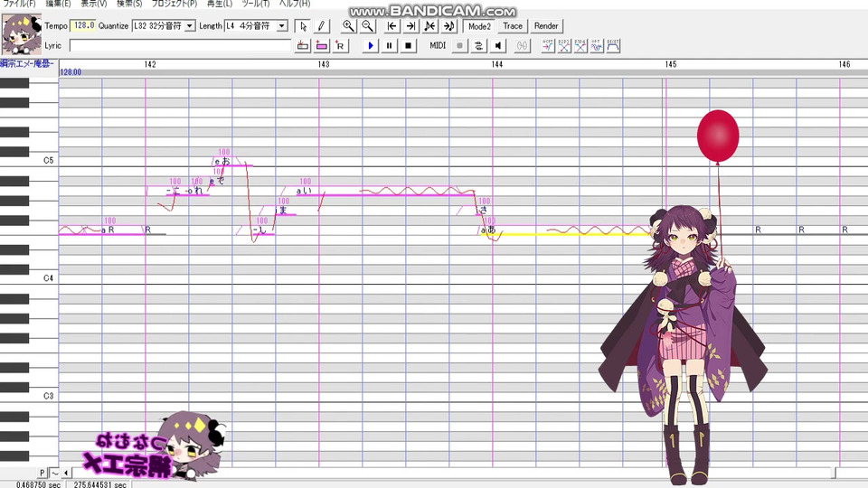Open the 編集(E) menu
The width and height of the screenshot is (868, 488).
58,4
